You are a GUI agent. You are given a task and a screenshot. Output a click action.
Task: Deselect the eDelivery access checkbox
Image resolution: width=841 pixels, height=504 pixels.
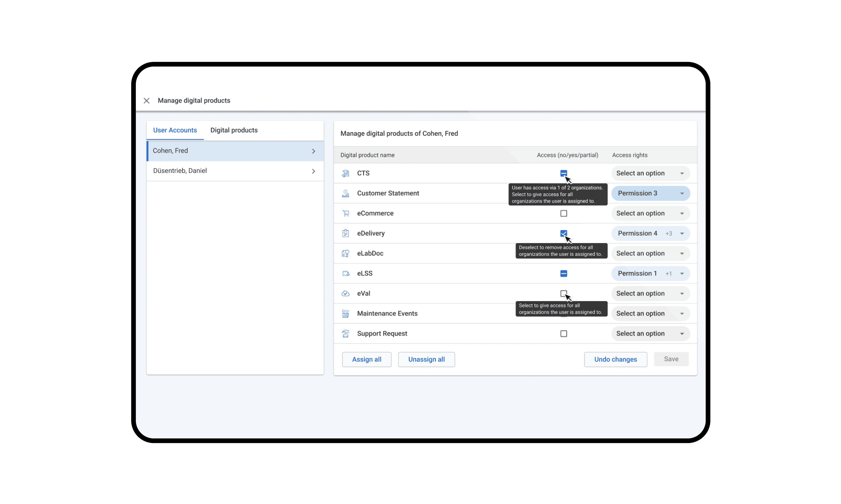point(564,233)
